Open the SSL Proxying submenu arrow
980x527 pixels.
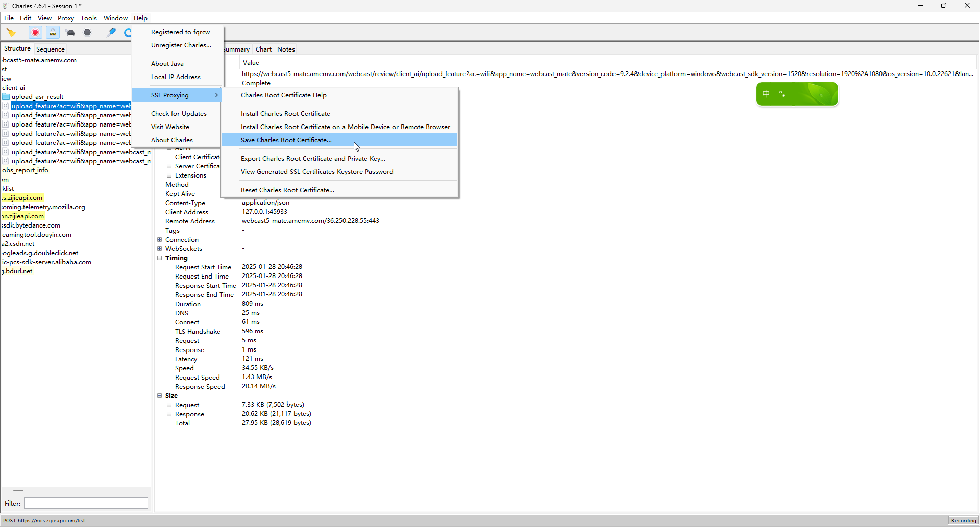coord(216,95)
